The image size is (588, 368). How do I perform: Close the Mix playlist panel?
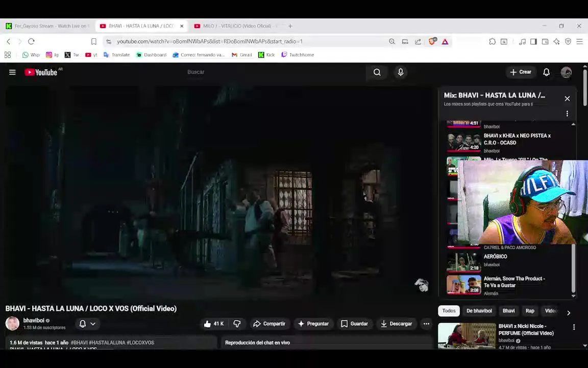[x=567, y=98]
